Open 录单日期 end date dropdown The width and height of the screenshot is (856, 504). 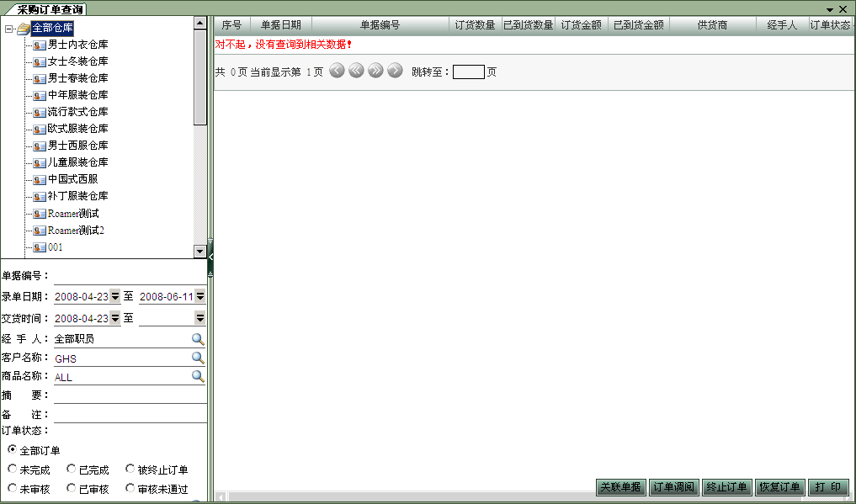coord(199,296)
